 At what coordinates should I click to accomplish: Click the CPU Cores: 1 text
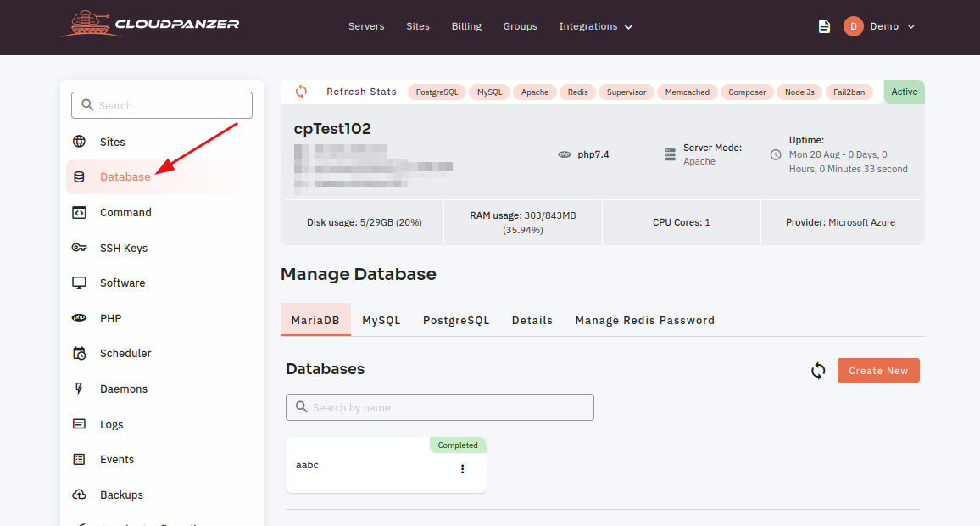tap(682, 222)
